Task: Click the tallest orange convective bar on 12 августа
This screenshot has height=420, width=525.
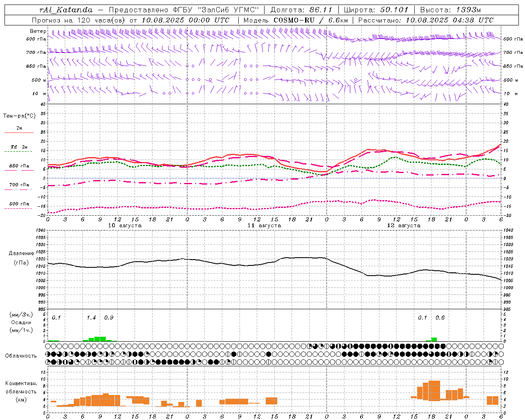Action: tap(434, 390)
